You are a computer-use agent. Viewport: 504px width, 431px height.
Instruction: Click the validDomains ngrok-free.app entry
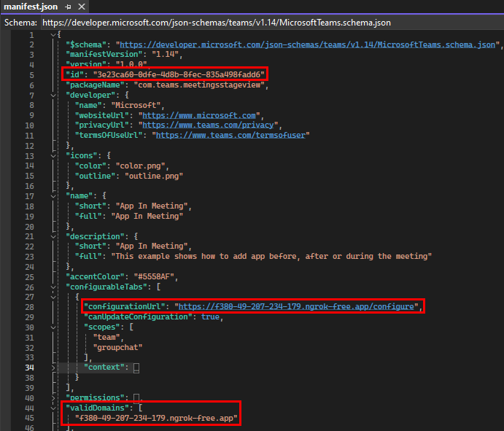[156, 418]
